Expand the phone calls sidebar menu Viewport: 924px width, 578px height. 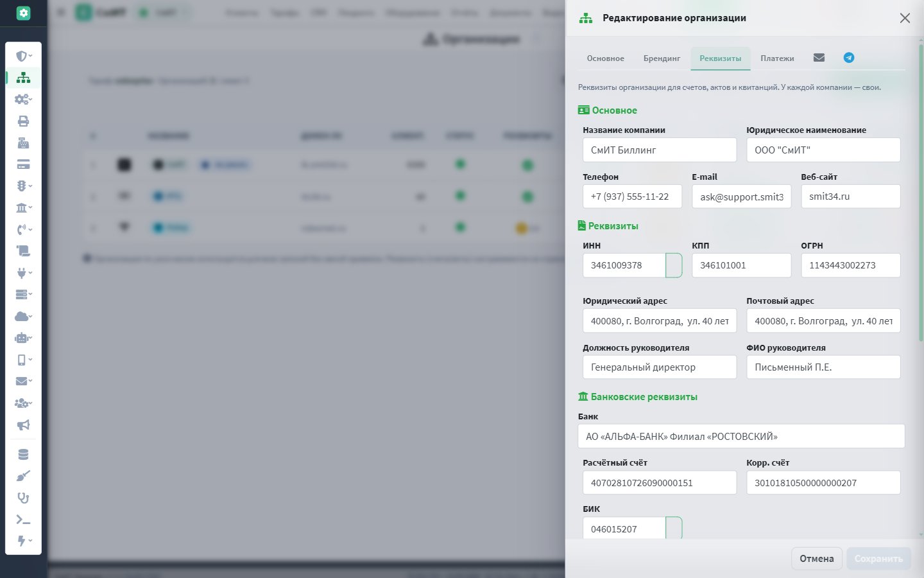click(x=23, y=229)
